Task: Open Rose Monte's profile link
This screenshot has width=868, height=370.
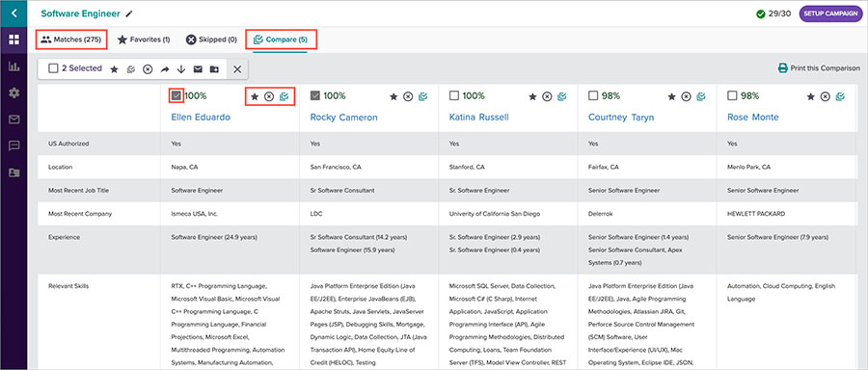Action: click(753, 118)
